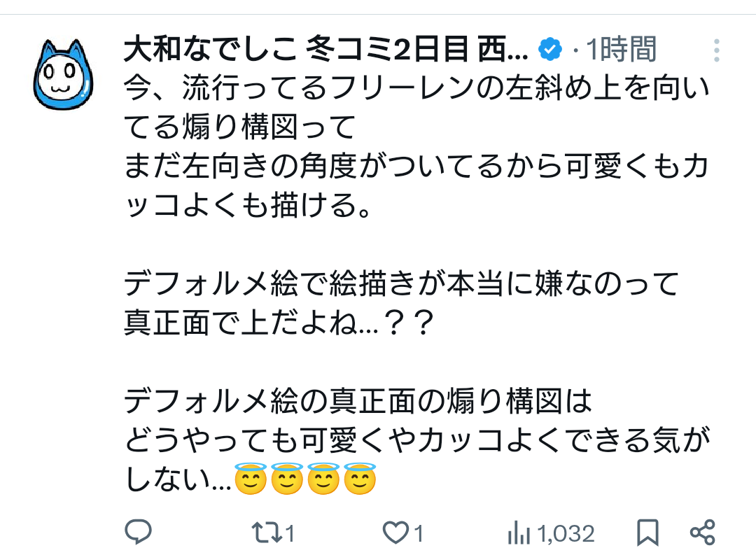756x548 pixels.
Task: Bookmark this post
Action: point(647,532)
